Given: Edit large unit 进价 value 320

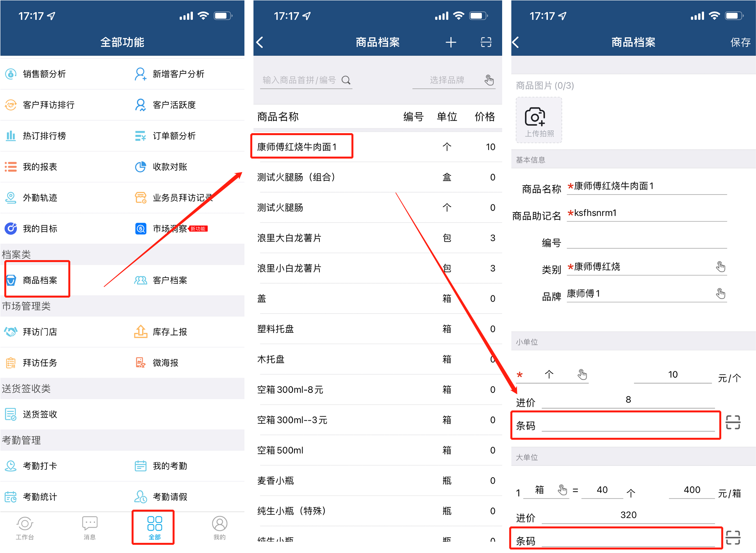Looking at the screenshot, I should 628,515.
